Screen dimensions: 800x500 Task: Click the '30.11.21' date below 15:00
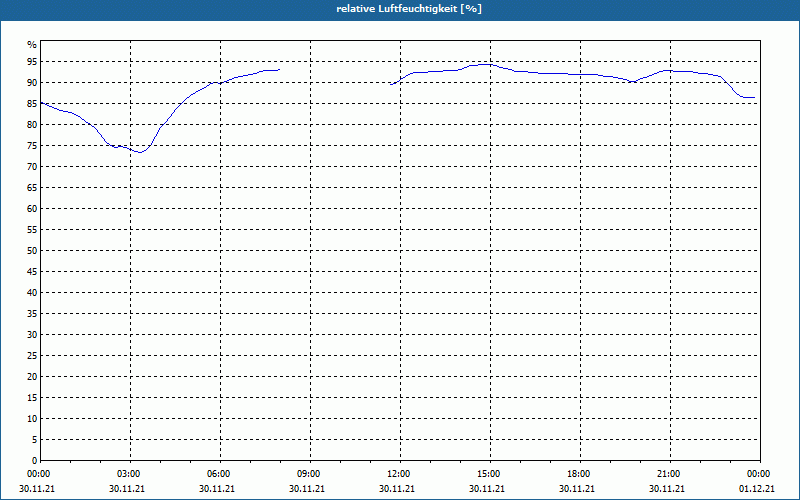487,489
